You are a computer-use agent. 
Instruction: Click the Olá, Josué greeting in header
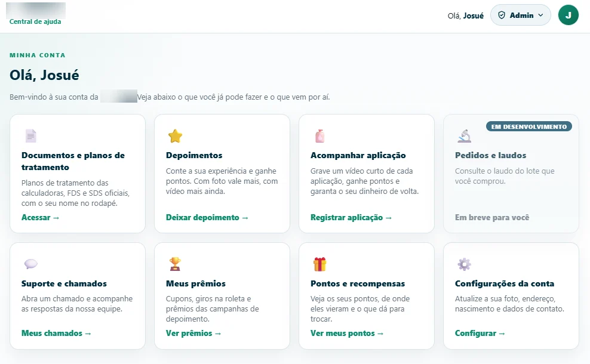tap(465, 16)
